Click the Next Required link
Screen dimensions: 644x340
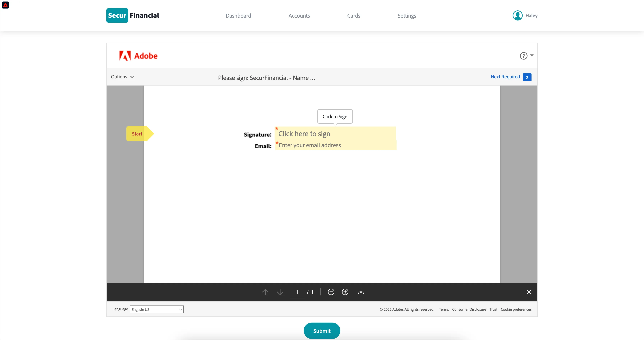(505, 77)
